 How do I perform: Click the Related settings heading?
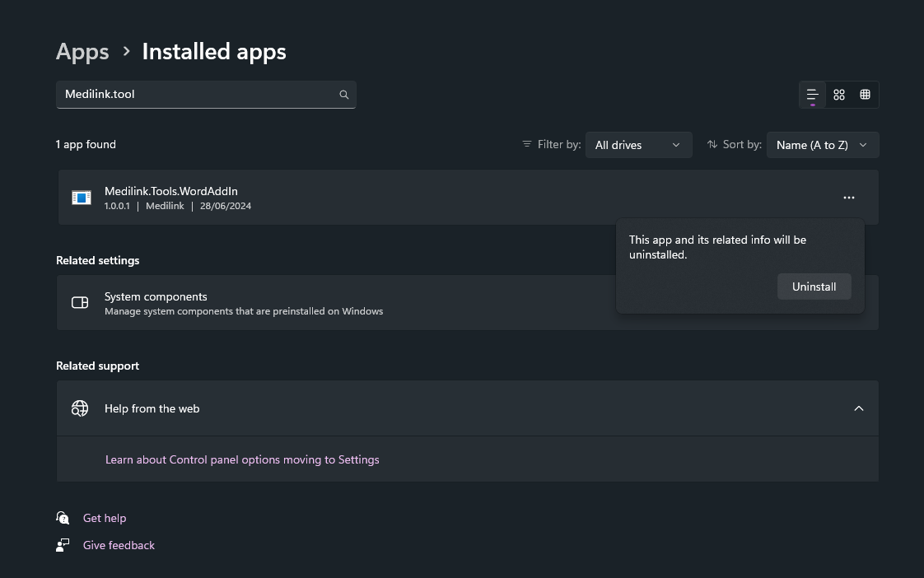[x=98, y=260]
